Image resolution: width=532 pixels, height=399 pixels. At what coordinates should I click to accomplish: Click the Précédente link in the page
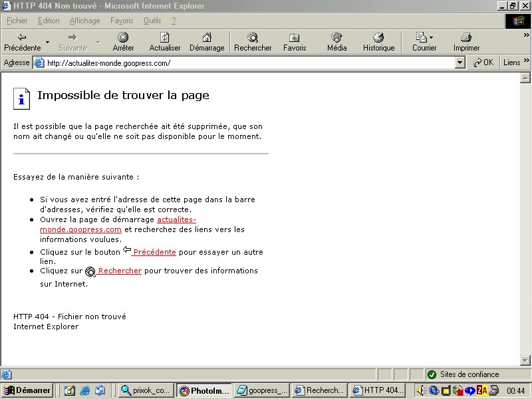click(154, 252)
